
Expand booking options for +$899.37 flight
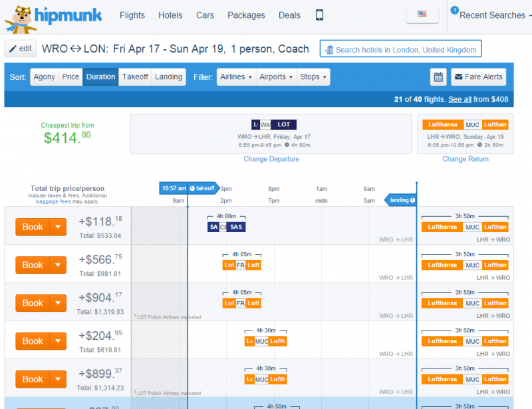coord(58,379)
